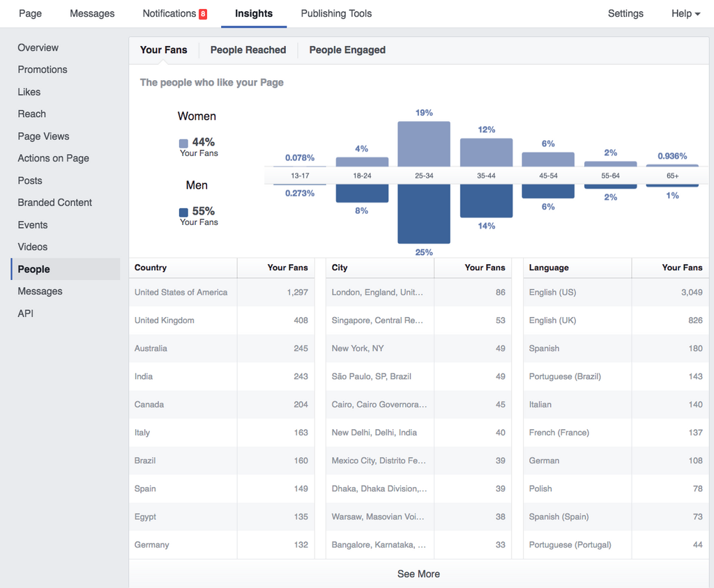
Task: Click the women 35-44 age bar
Action: click(x=486, y=152)
